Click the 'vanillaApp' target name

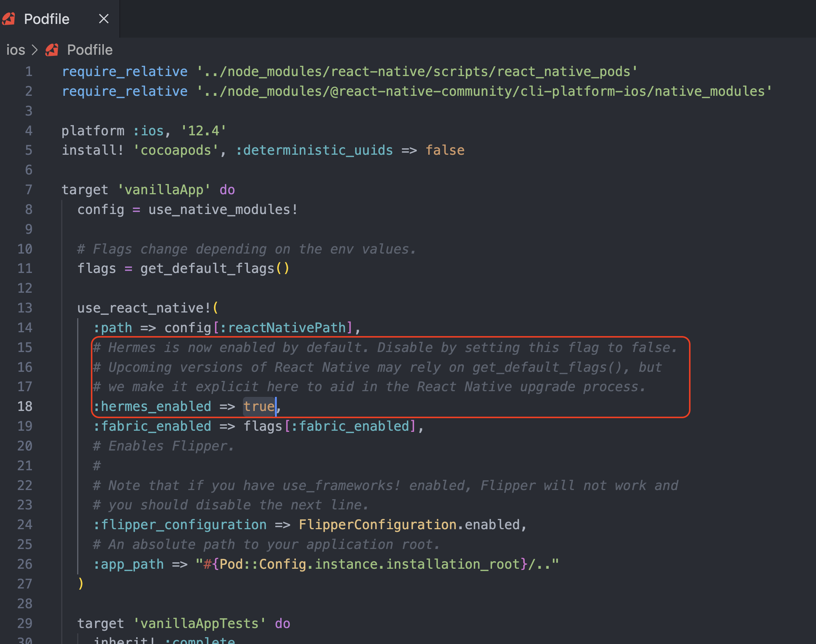point(164,189)
